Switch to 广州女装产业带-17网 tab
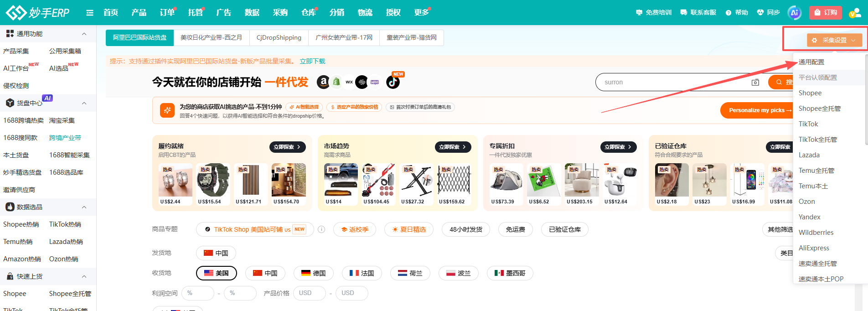 344,37
